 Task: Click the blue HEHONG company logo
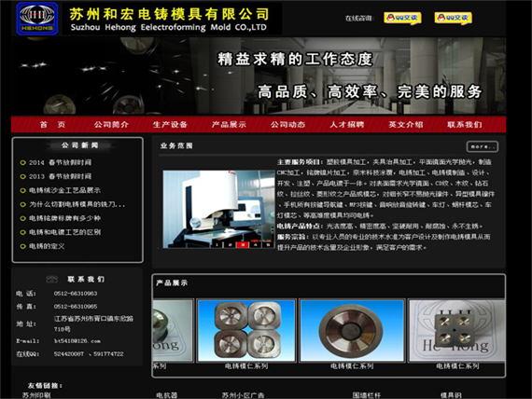(37, 19)
